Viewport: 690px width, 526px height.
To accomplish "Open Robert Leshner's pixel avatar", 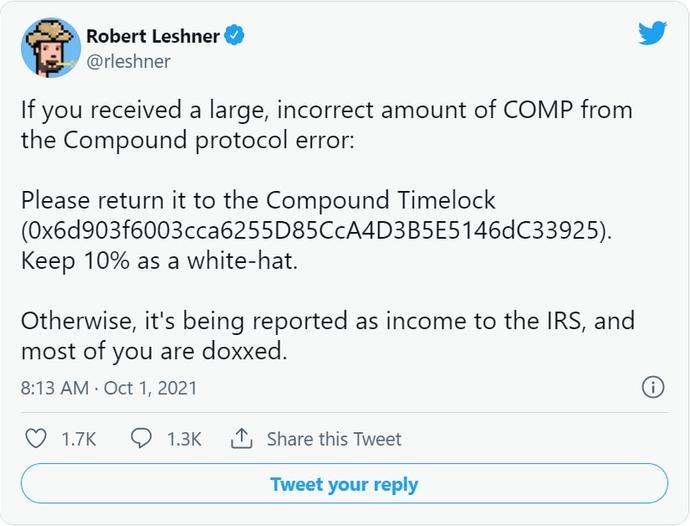I will click(x=51, y=48).
